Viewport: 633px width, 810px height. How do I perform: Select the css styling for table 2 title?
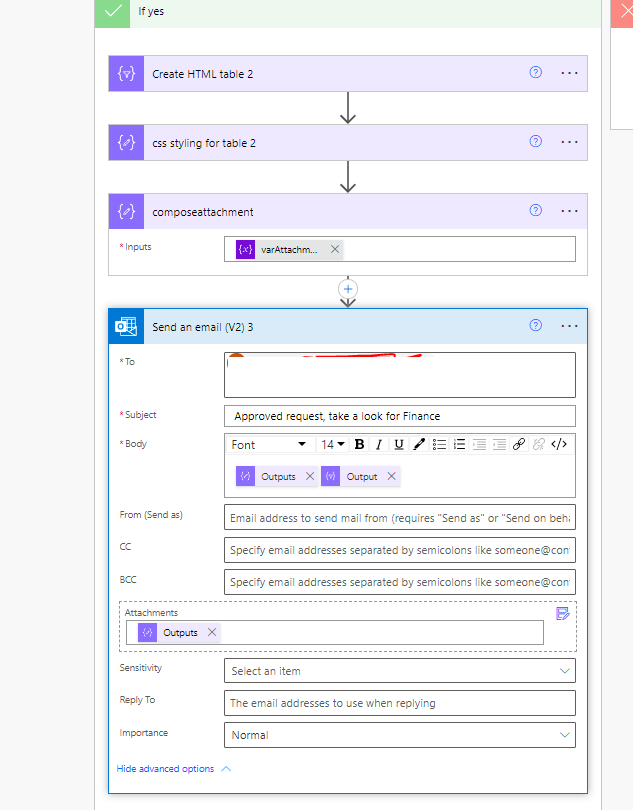click(204, 143)
